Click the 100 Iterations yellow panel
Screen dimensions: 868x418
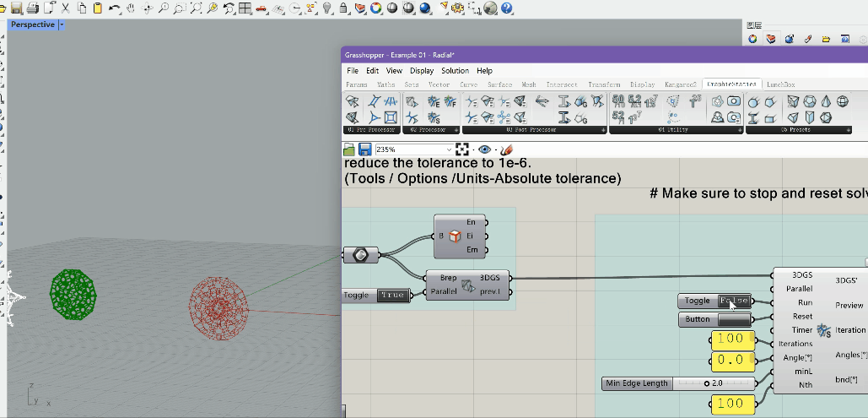tap(732, 341)
